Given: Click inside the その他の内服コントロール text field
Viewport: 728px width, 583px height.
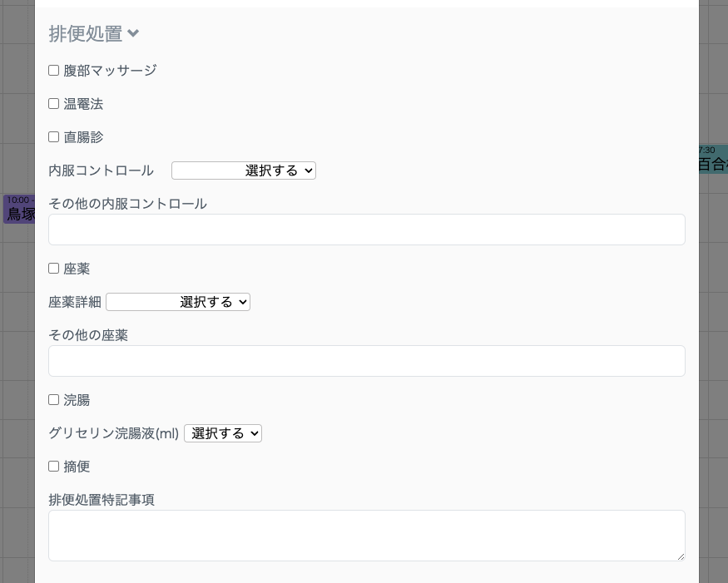Looking at the screenshot, I should 366,230.
